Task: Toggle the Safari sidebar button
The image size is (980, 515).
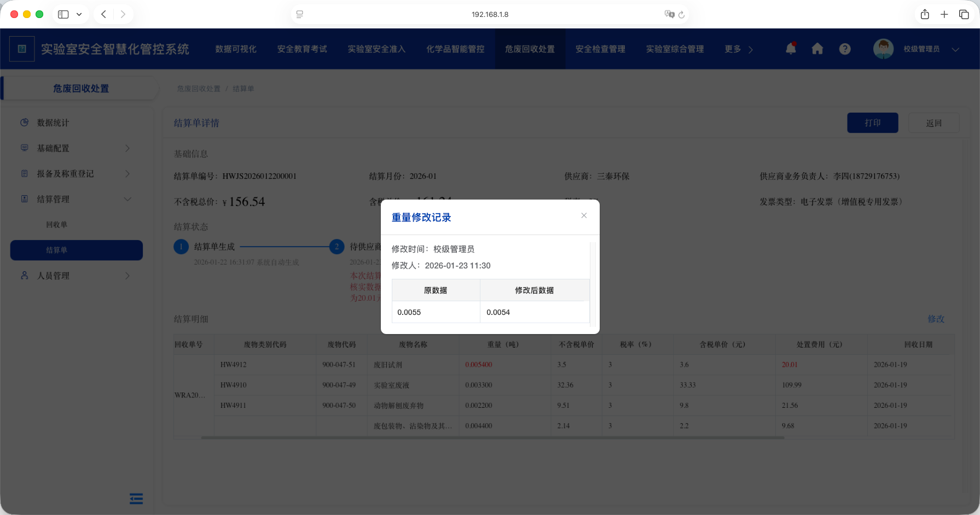Action: pyautogui.click(x=63, y=14)
